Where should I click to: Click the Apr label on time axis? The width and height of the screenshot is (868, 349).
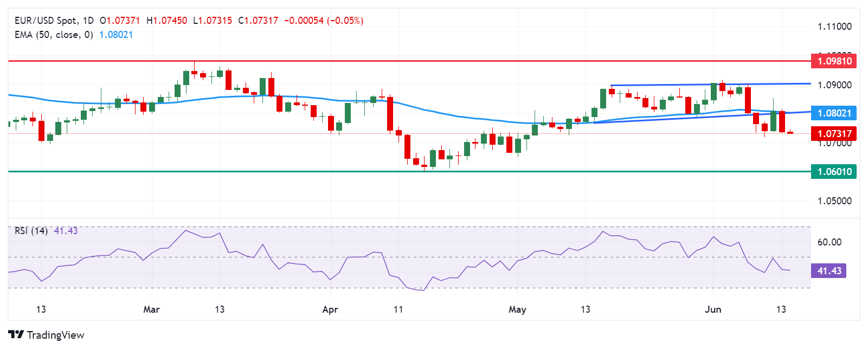pos(330,309)
